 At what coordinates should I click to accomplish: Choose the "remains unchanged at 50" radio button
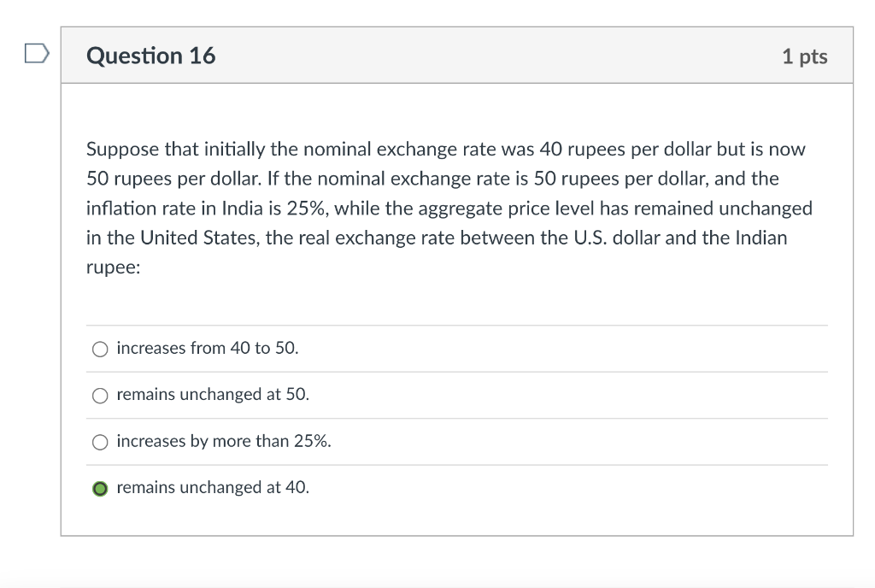(101, 395)
